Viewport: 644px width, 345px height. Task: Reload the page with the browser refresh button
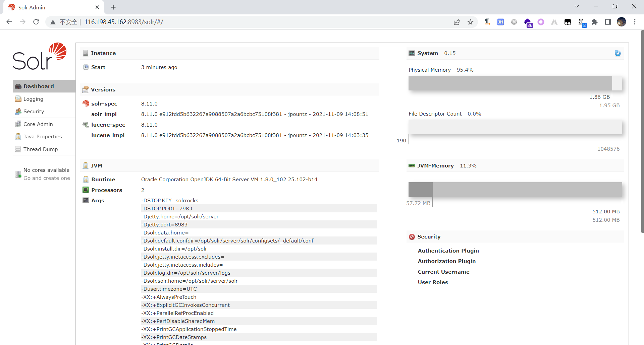(36, 22)
